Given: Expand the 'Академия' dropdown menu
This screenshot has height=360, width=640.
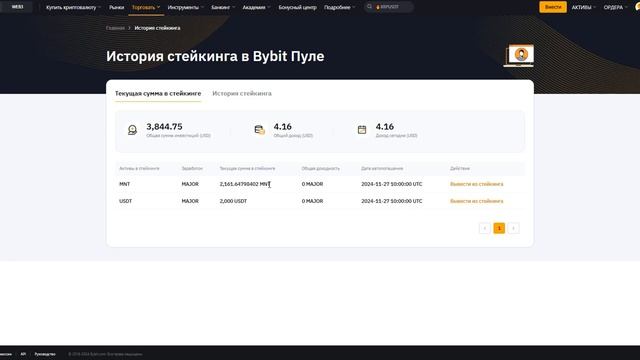Looking at the screenshot, I should point(256,7).
